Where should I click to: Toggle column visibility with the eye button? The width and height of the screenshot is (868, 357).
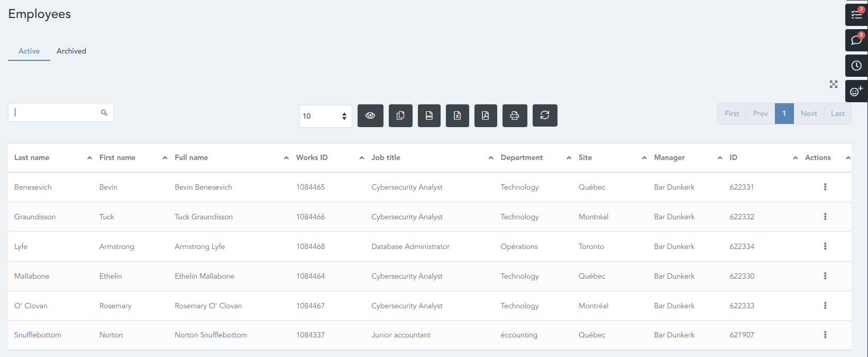tap(370, 115)
